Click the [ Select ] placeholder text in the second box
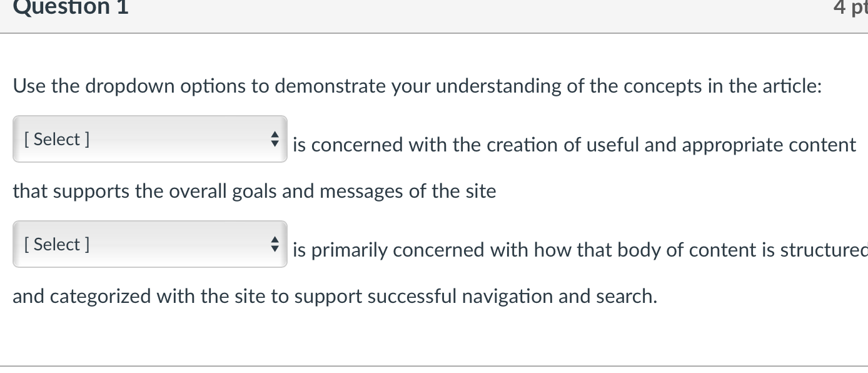The width and height of the screenshot is (868, 373). pos(56,244)
